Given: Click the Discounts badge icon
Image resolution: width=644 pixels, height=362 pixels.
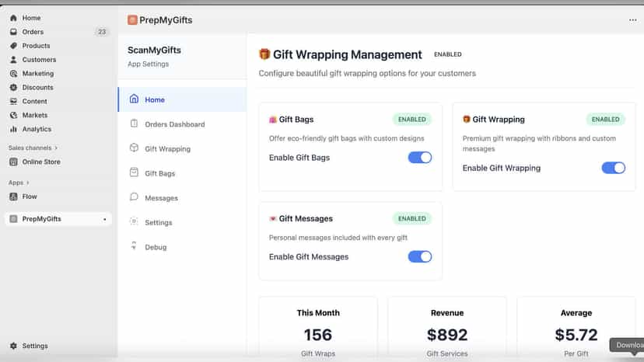Looking at the screenshot, I should coord(13,88).
